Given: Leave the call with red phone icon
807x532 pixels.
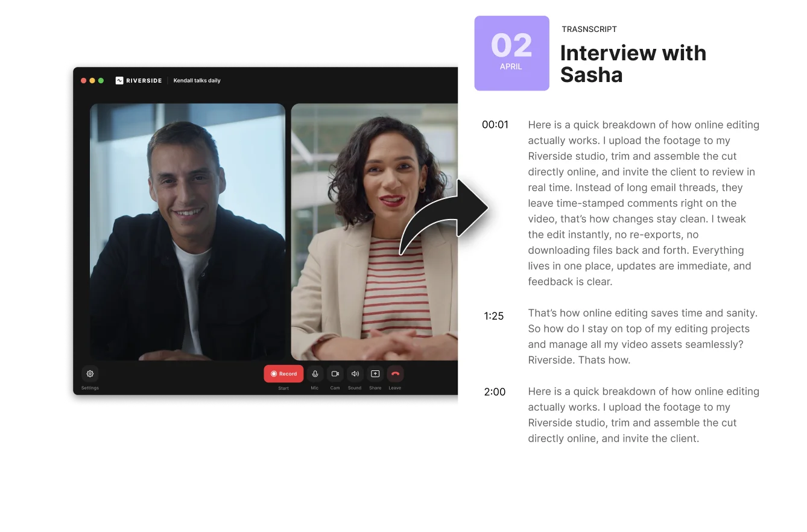Looking at the screenshot, I should (x=395, y=374).
